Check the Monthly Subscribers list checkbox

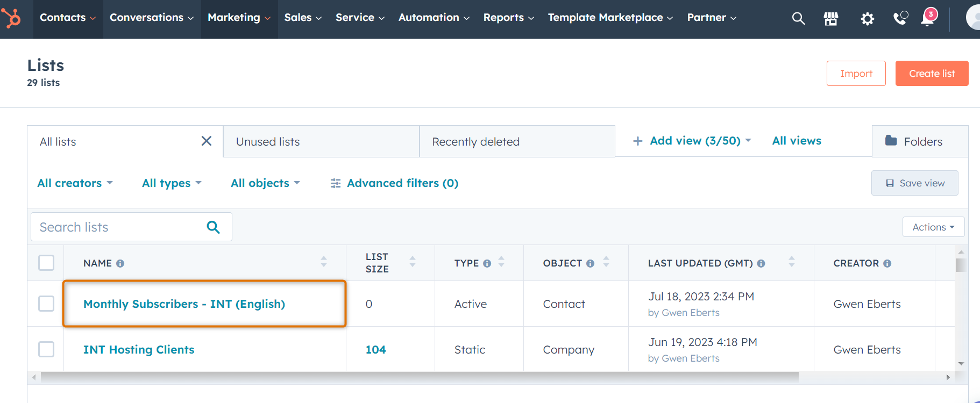[x=46, y=304]
